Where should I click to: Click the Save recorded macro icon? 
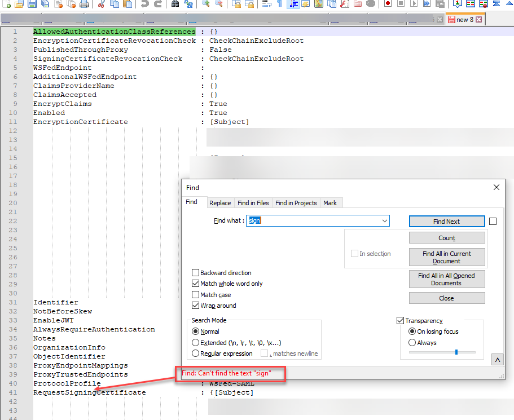[x=440, y=3]
